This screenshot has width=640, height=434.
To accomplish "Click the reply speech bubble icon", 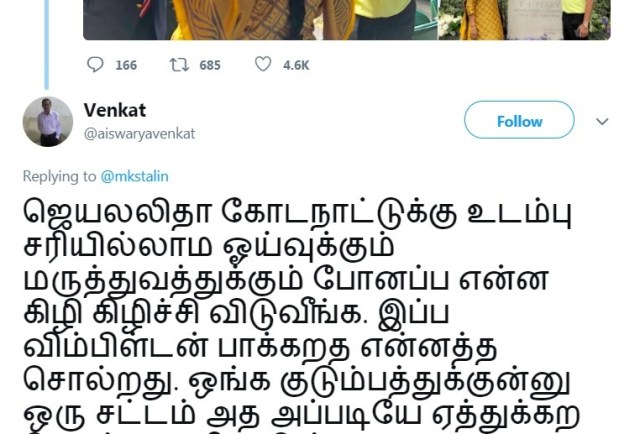I will 96,65.
